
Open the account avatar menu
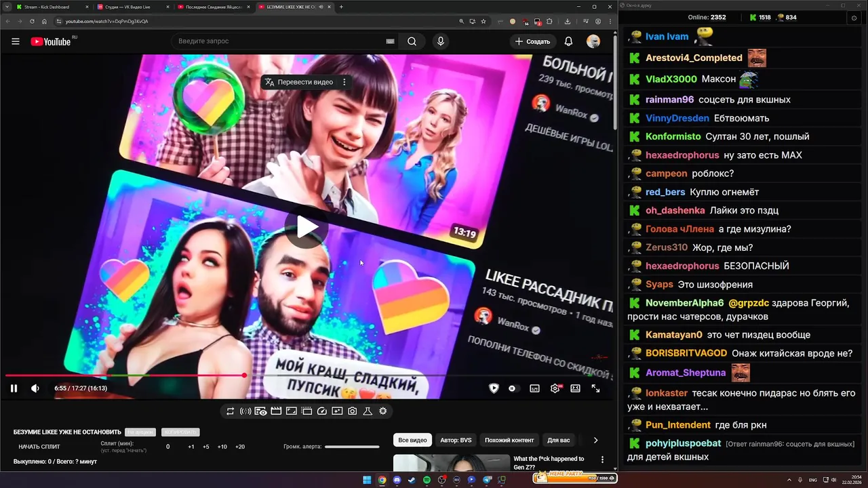(593, 41)
